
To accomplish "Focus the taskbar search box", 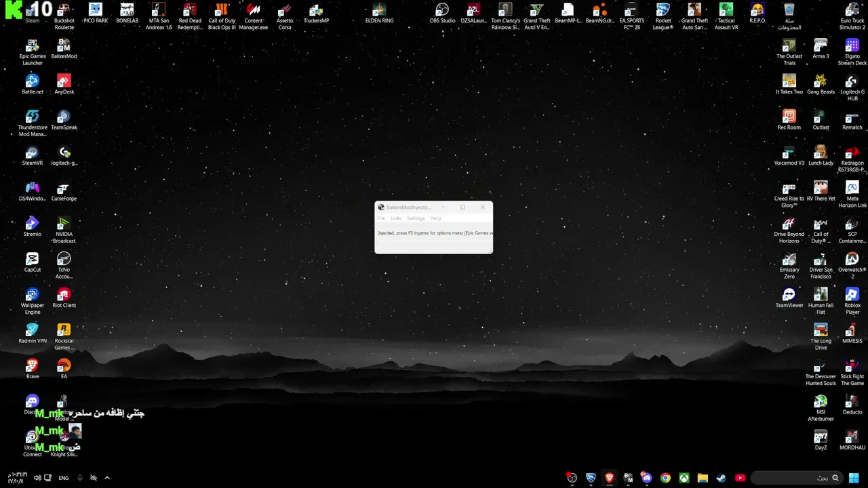I will [x=797, y=478].
